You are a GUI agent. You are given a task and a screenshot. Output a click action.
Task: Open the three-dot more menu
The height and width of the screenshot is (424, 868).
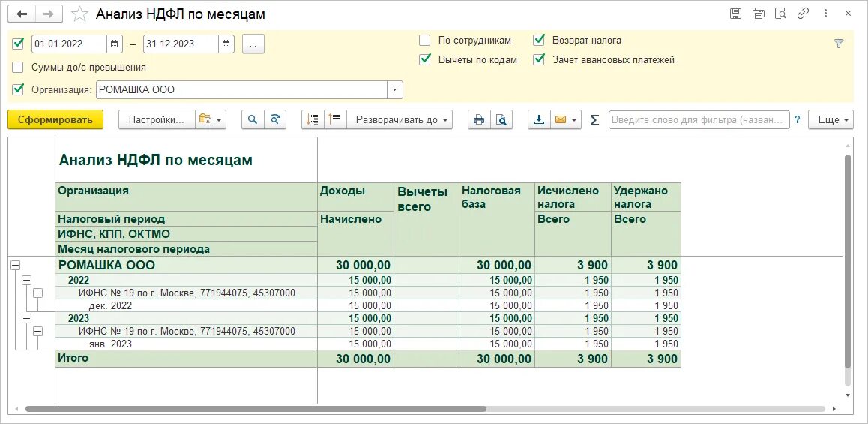[825, 14]
